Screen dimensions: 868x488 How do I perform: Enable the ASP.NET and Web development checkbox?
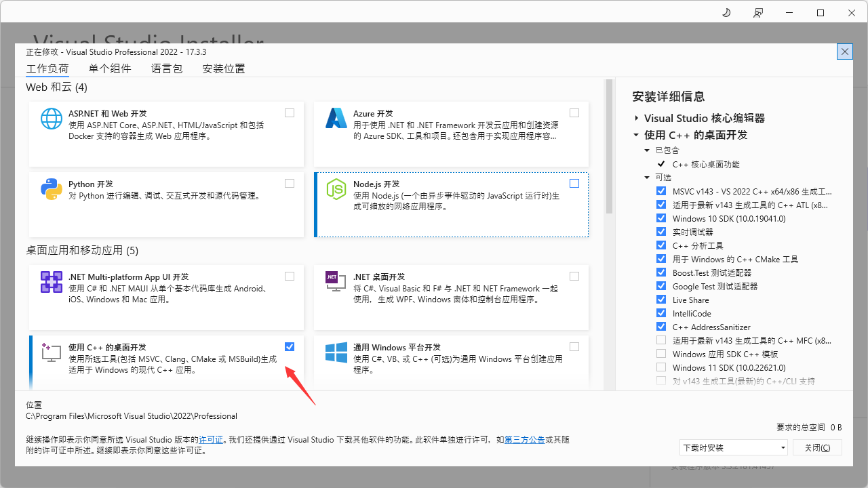(x=290, y=113)
